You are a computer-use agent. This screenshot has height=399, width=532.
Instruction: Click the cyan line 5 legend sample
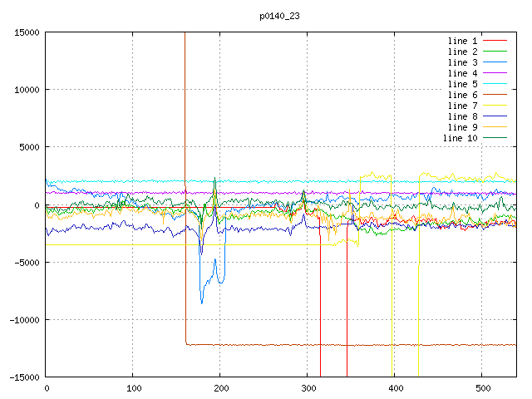(x=495, y=84)
